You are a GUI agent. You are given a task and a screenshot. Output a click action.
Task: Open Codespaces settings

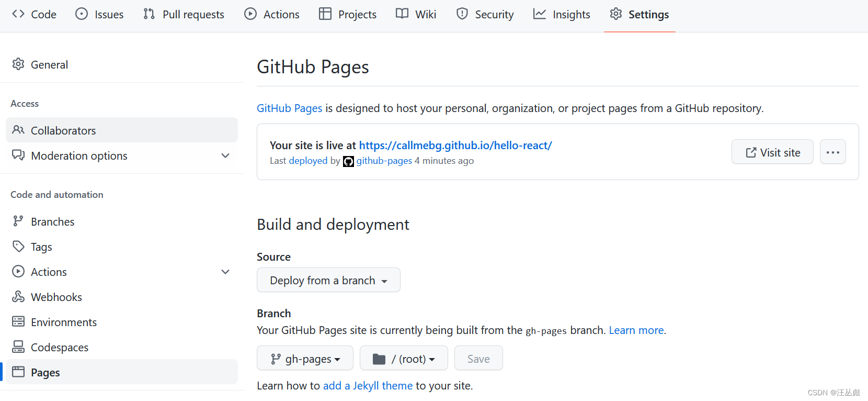coord(122,347)
